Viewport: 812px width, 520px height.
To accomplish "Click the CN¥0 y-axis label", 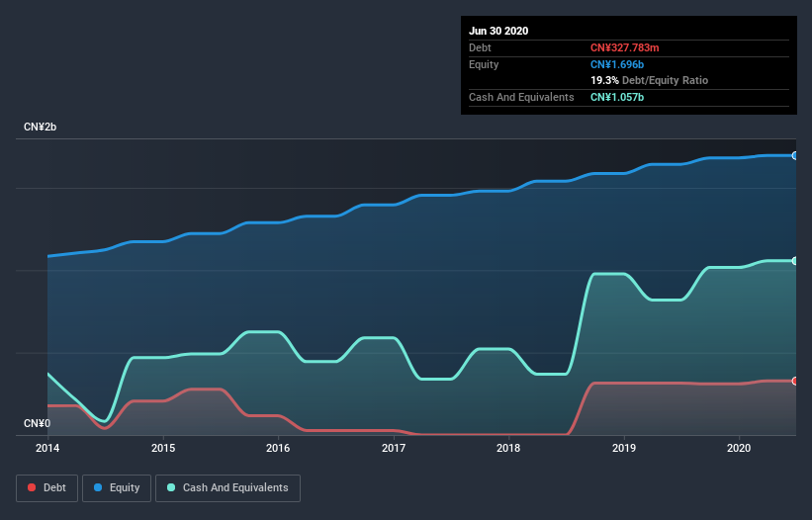I will click(x=37, y=424).
